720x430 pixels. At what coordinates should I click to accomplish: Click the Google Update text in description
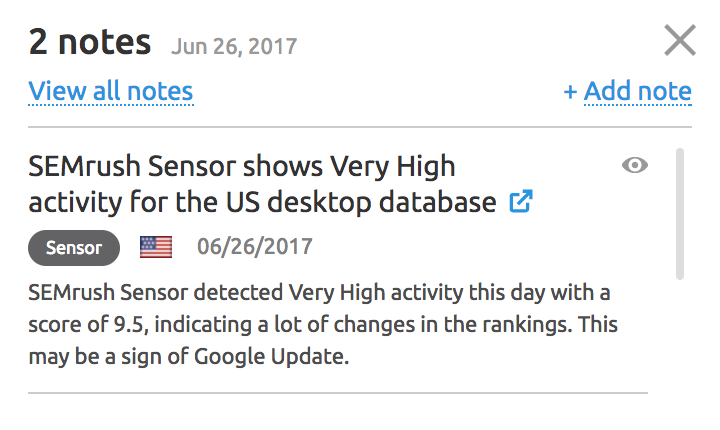pyautogui.click(x=270, y=356)
